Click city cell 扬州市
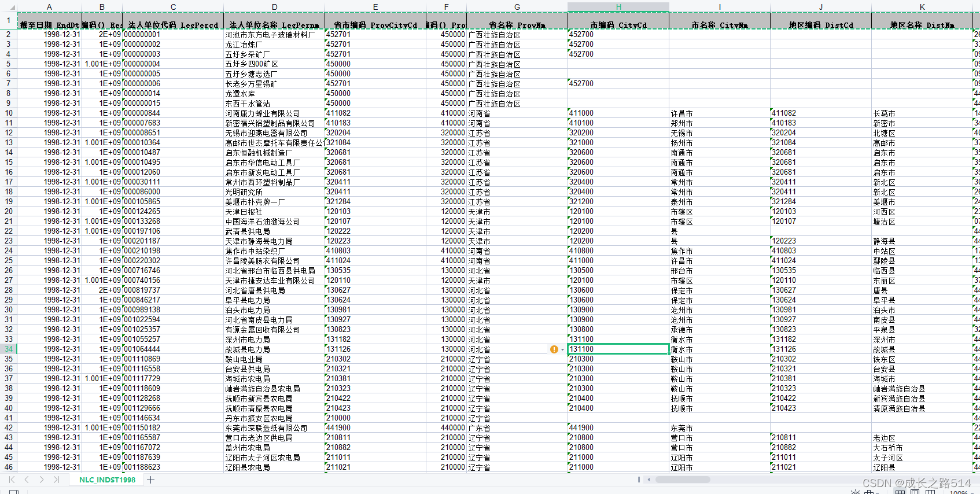980x494 pixels. click(720, 143)
